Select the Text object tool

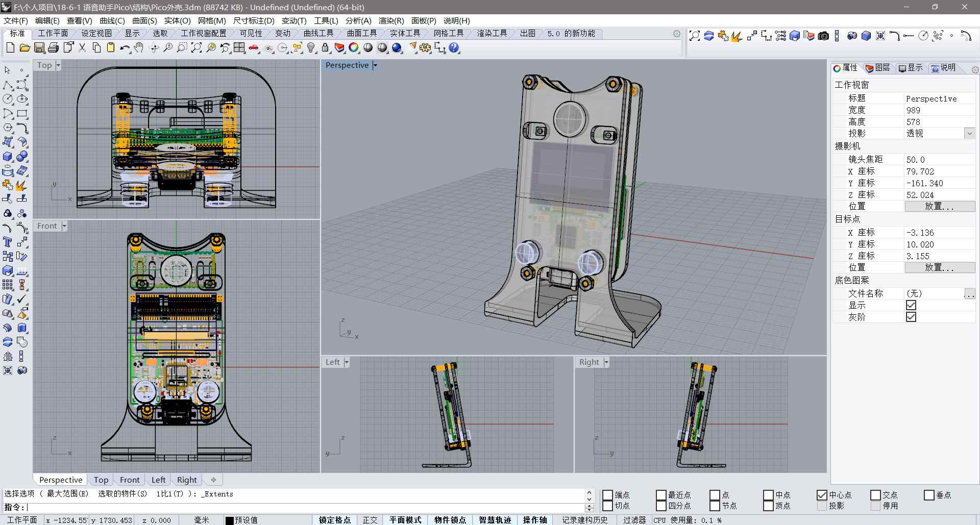8,242
